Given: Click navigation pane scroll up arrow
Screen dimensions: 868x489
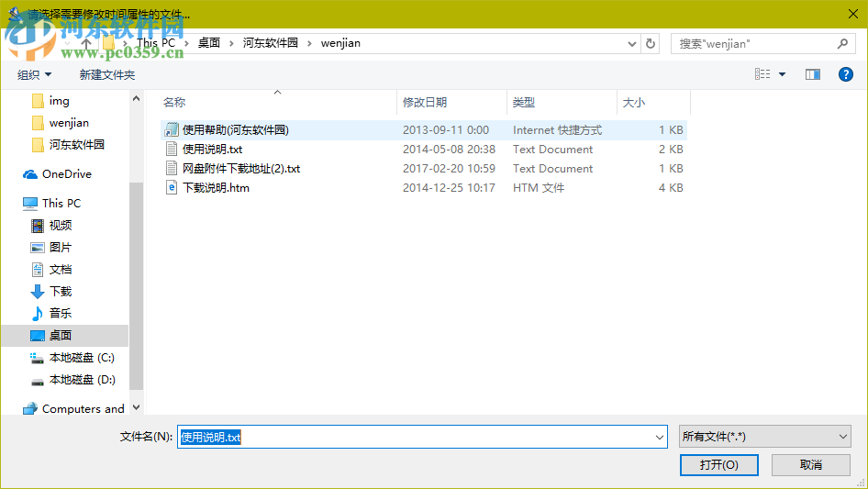Looking at the screenshot, I should 136,98.
